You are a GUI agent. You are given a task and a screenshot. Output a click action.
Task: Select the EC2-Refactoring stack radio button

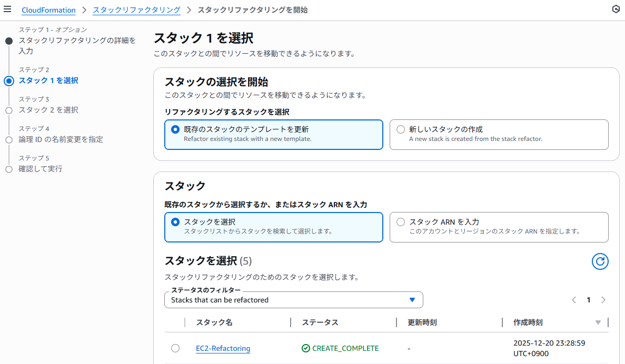pos(175,348)
